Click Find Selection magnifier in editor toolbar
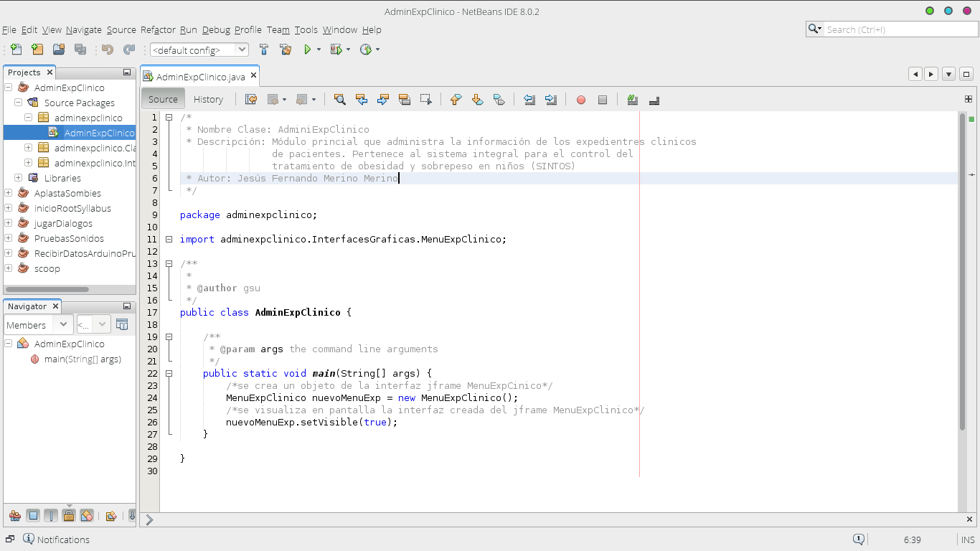 339,100
